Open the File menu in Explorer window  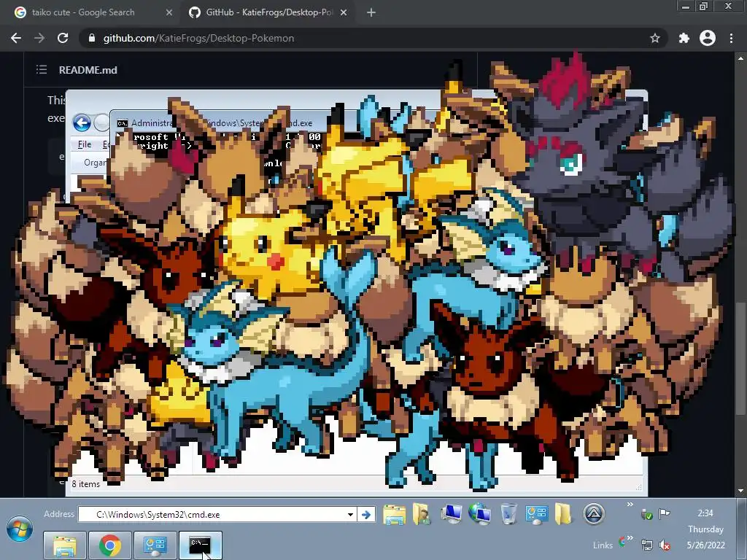pyautogui.click(x=85, y=144)
